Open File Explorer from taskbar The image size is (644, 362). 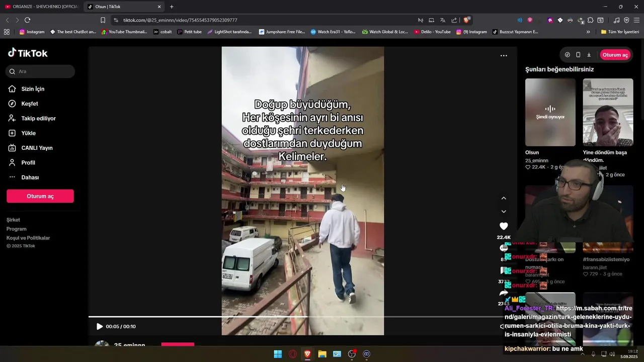point(322,354)
